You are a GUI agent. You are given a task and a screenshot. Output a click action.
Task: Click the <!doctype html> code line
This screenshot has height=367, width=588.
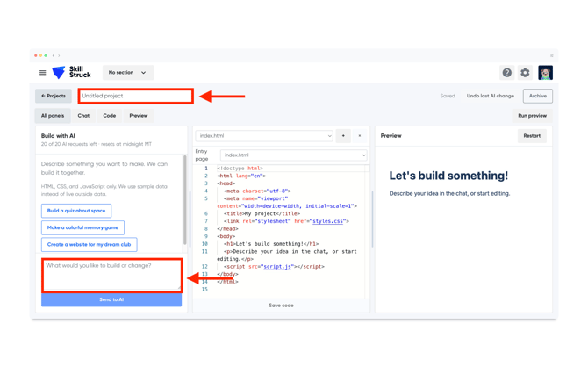(x=240, y=168)
